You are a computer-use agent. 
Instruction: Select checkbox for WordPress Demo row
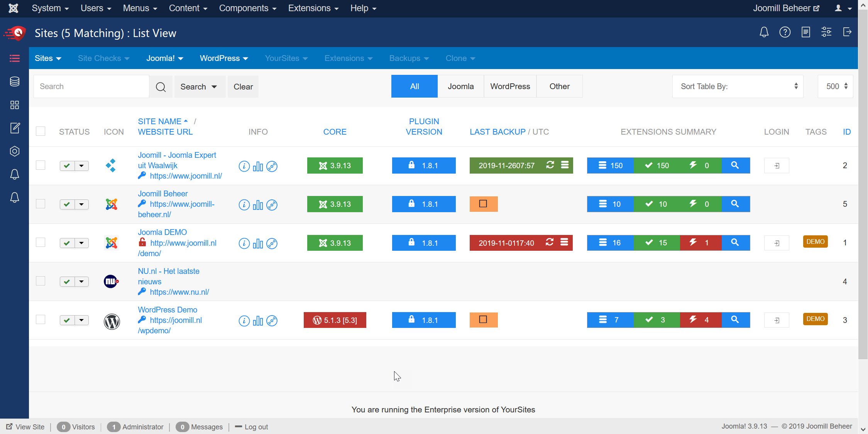point(41,319)
